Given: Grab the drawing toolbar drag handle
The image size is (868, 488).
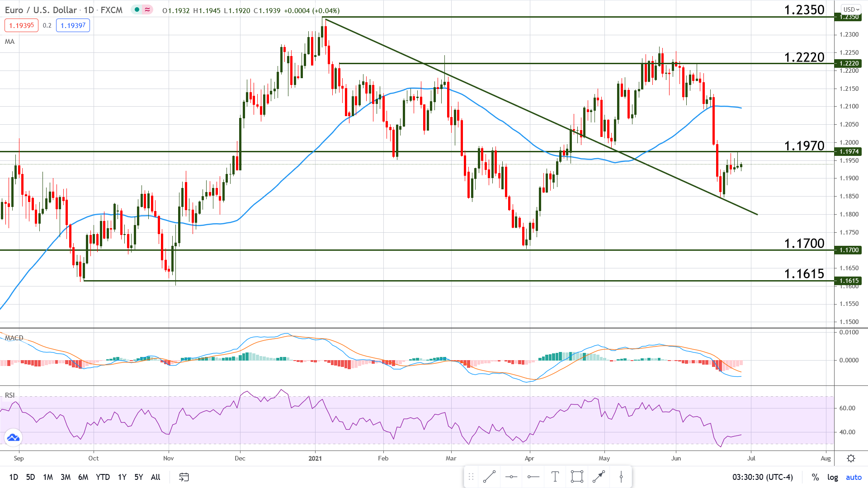Looking at the screenshot, I should pos(471,477).
